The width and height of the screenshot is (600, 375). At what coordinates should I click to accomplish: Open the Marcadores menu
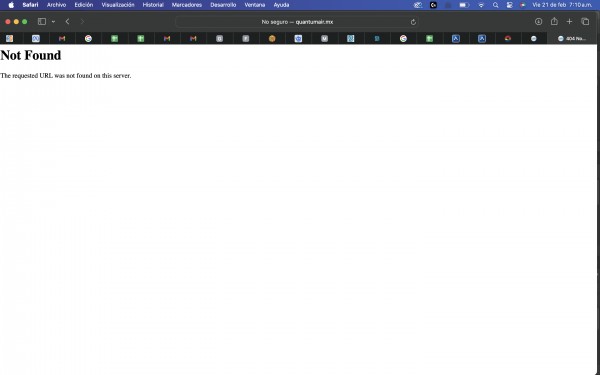pyautogui.click(x=187, y=5)
